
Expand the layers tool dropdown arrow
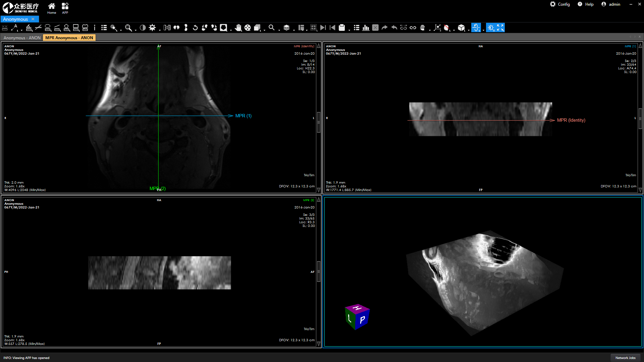[294, 30]
